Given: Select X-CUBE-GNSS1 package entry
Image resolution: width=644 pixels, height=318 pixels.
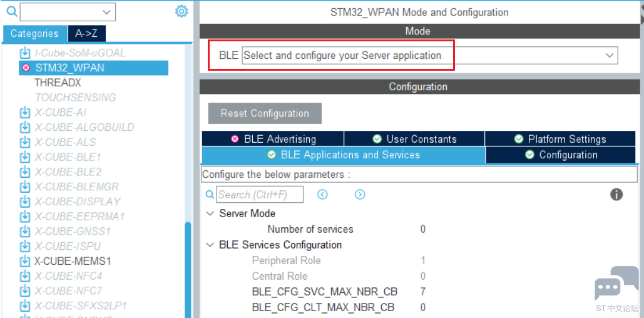Looking at the screenshot, I should click(73, 232).
